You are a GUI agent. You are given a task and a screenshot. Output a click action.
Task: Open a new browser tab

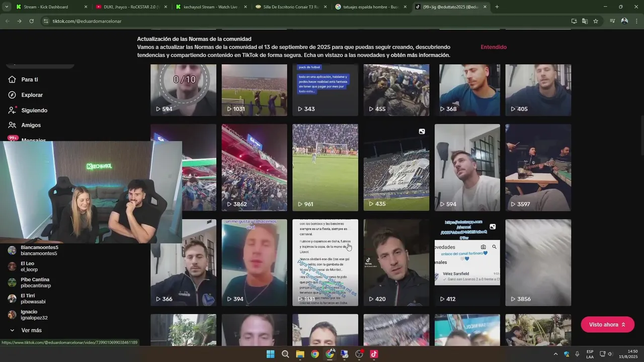497,7
